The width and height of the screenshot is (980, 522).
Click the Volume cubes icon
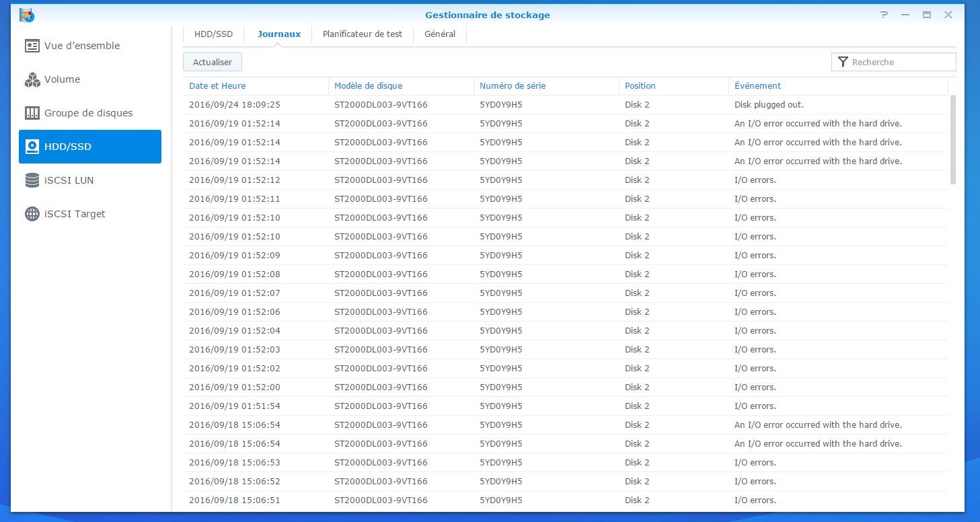32,79
